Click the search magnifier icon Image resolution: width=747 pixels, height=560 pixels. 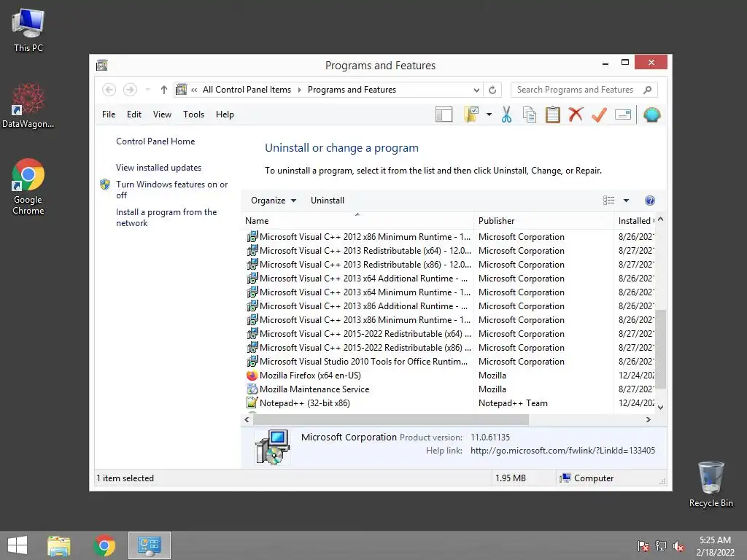[x=648, y=90]
